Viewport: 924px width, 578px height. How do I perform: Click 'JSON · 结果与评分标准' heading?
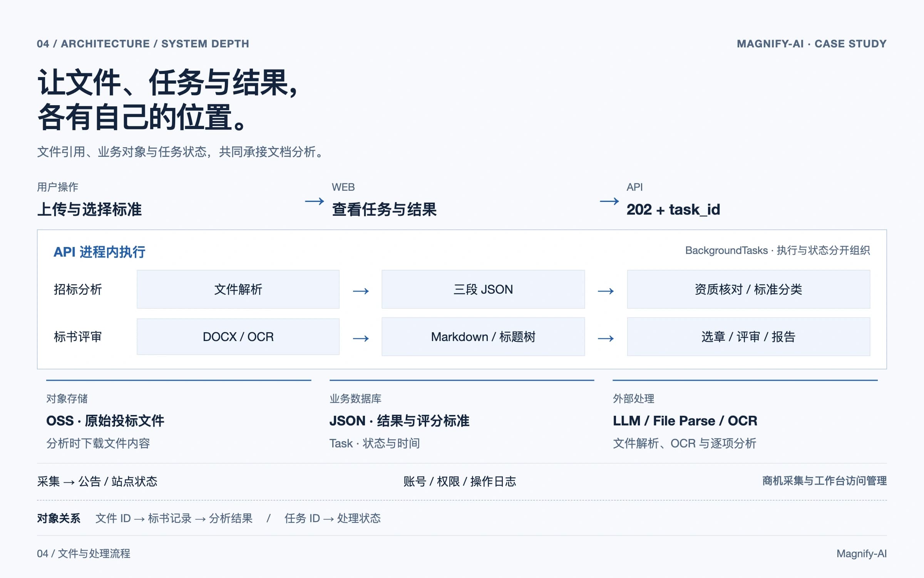point(399,421)
